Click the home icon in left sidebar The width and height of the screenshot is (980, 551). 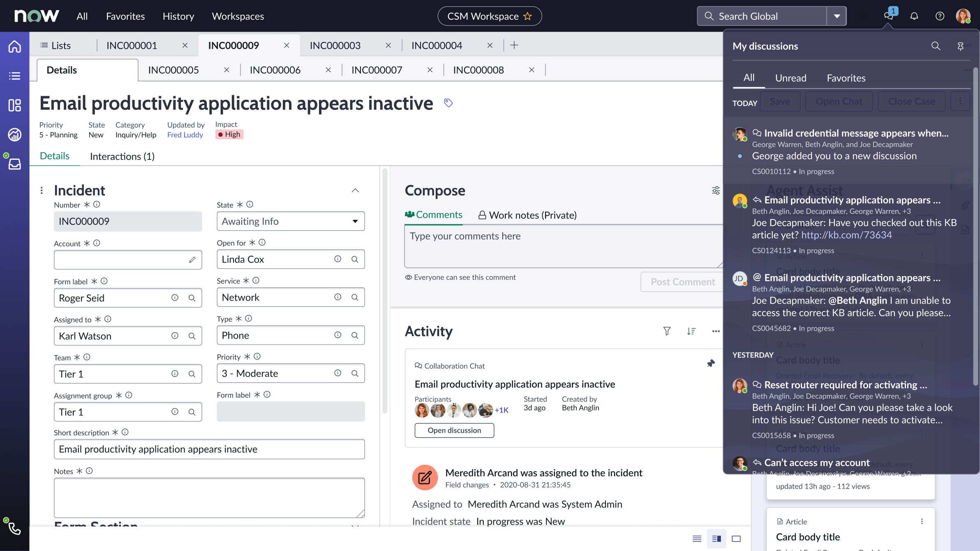click(x=15, y=46)
